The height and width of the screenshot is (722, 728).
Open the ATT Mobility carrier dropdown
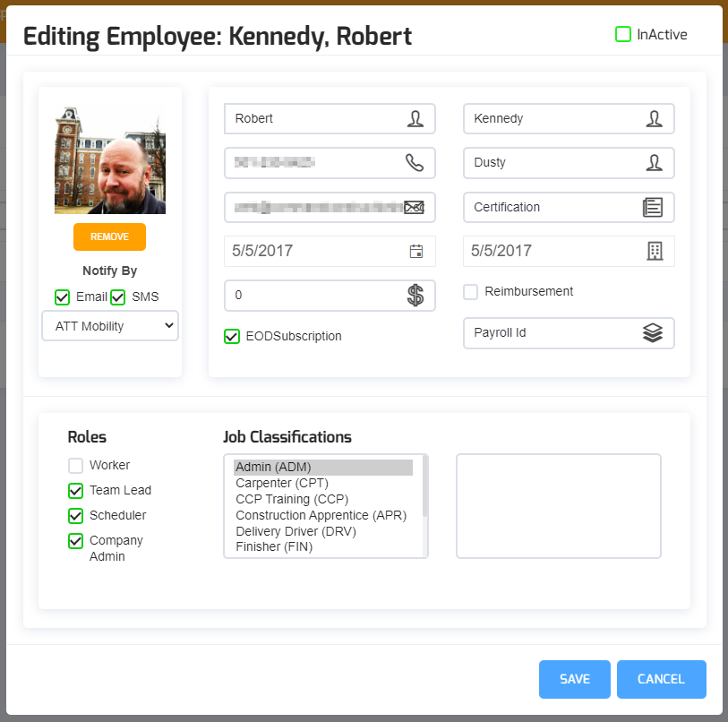click(110, 326)
